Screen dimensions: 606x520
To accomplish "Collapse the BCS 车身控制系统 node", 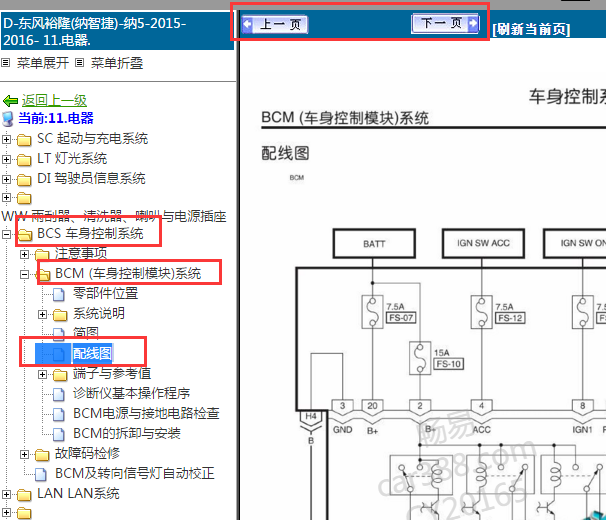I will 6,234.
